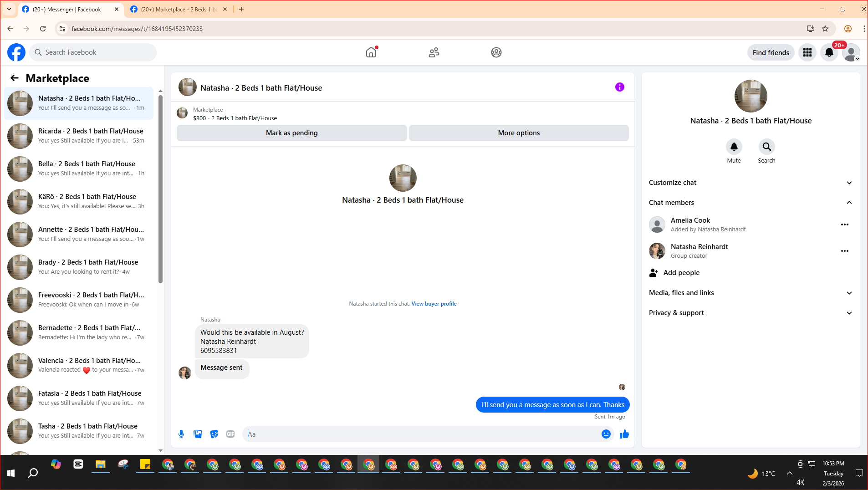Focus the Search Facebook field

93,52
